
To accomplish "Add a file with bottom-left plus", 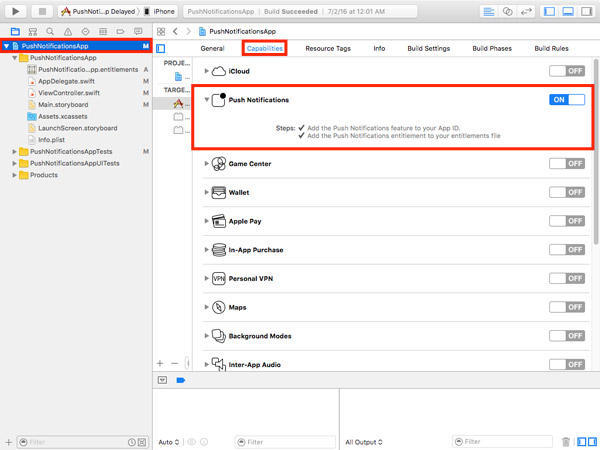I will (8, 442).
